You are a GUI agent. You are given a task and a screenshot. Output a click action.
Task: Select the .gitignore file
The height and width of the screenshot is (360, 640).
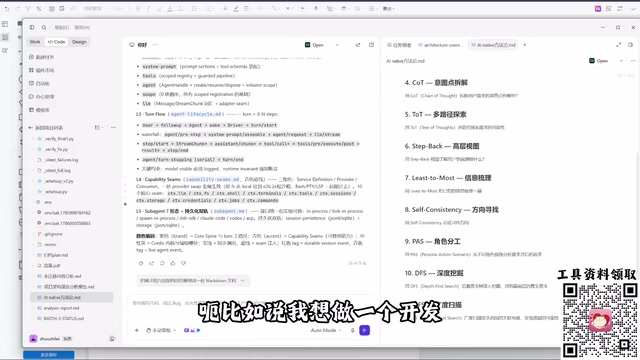pyautogui.click(x=53, y=234)
